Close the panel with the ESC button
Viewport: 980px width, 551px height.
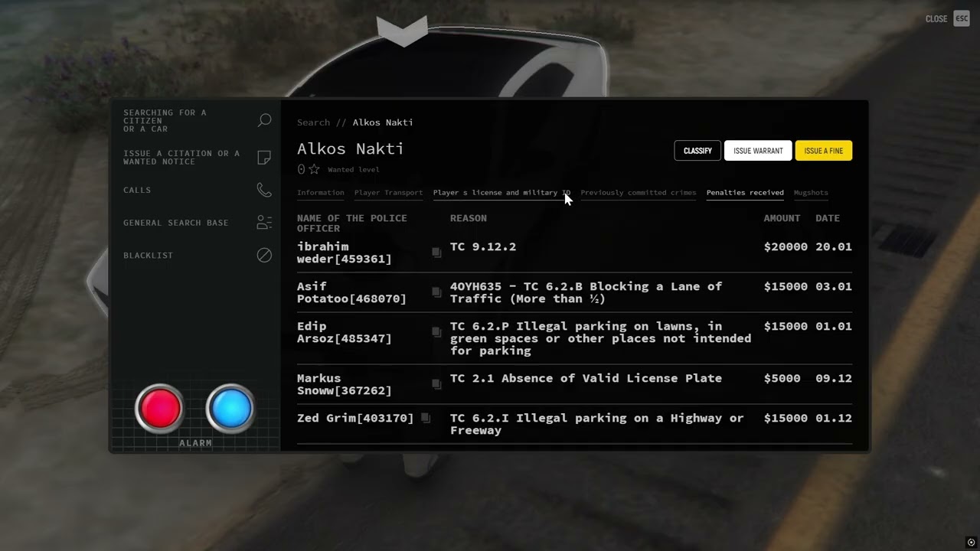click(x=962, y=19)
